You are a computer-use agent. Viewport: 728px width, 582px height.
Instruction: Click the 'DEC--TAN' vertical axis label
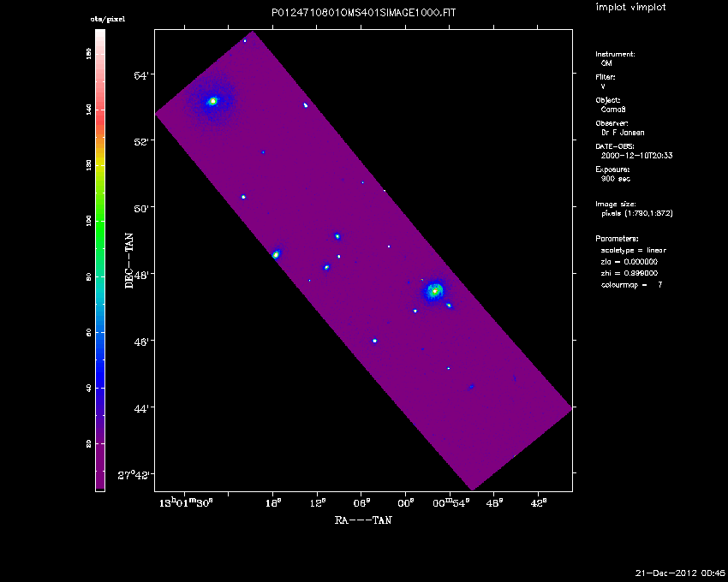click(129, 261)
